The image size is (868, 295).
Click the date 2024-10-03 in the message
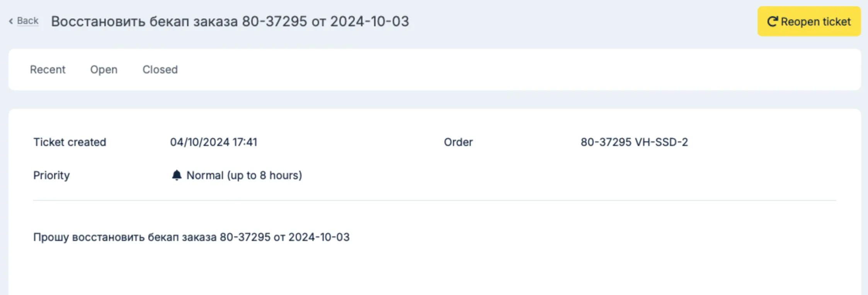(319, 237)
